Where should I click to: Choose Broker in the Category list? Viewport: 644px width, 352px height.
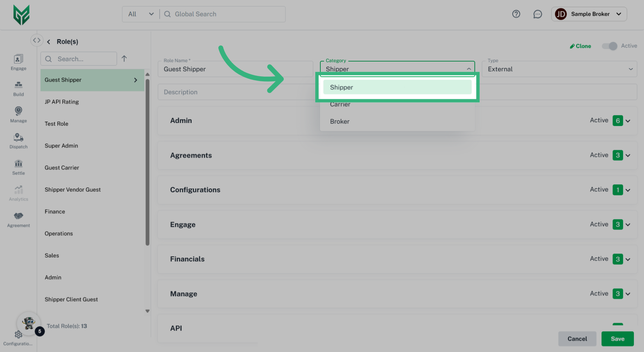pos(340,122)
